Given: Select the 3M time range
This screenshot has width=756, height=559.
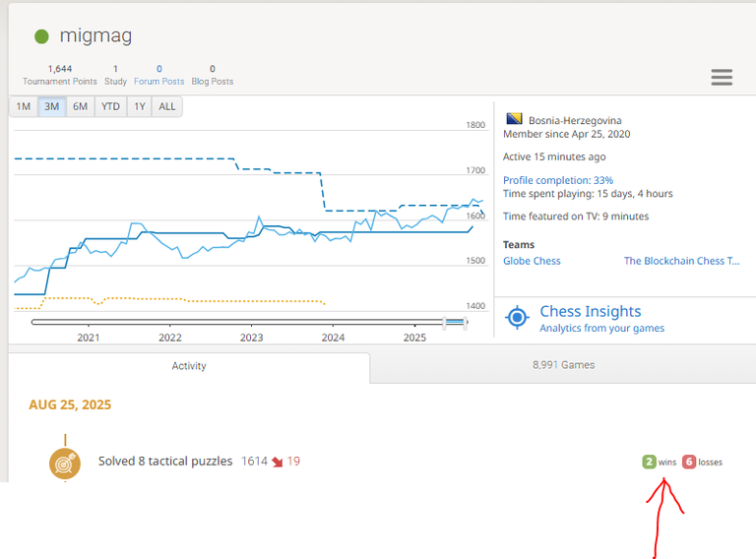Looking at the screenshot, I should [51, 106].
